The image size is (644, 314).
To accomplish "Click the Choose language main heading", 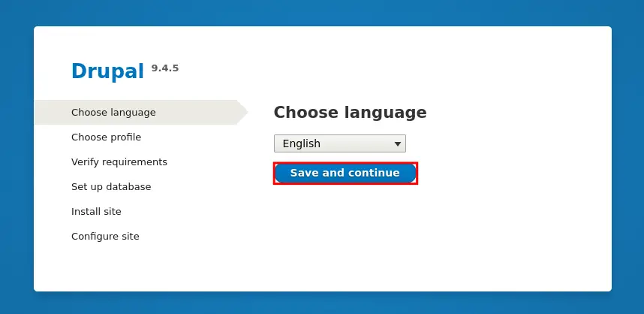I will click(350, 112).
